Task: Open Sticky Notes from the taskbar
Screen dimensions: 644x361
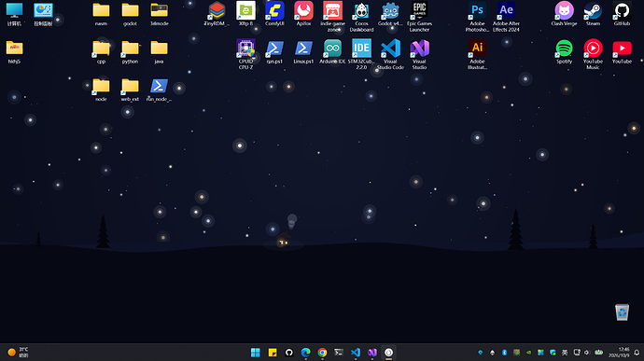Action: pos(273,353)
